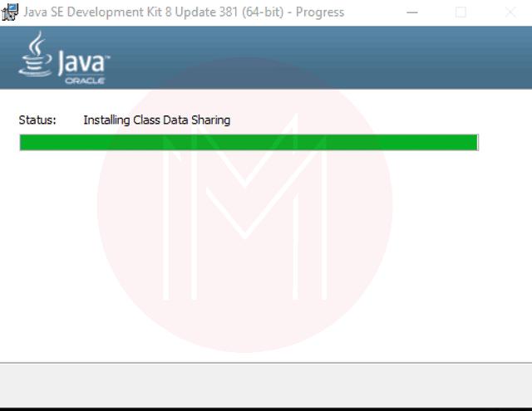Click the unfilled right end cap of the progress bar
This screenshot has height=411, width=532.
point(478,142)
